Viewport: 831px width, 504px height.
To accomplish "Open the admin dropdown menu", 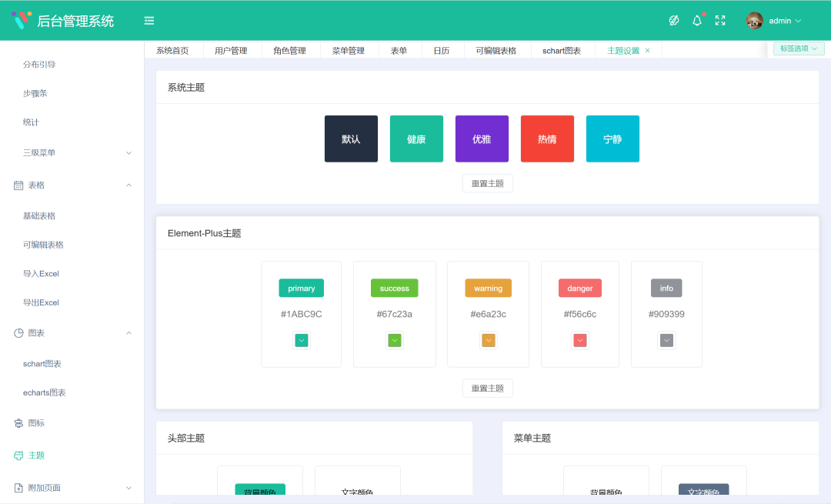I will (782, 20).
